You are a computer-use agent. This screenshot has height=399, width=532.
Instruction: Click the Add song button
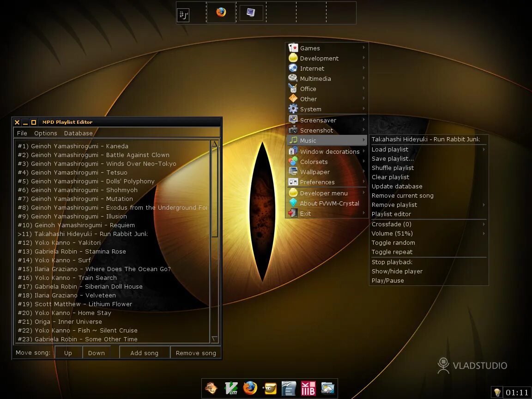click(144, 353)
